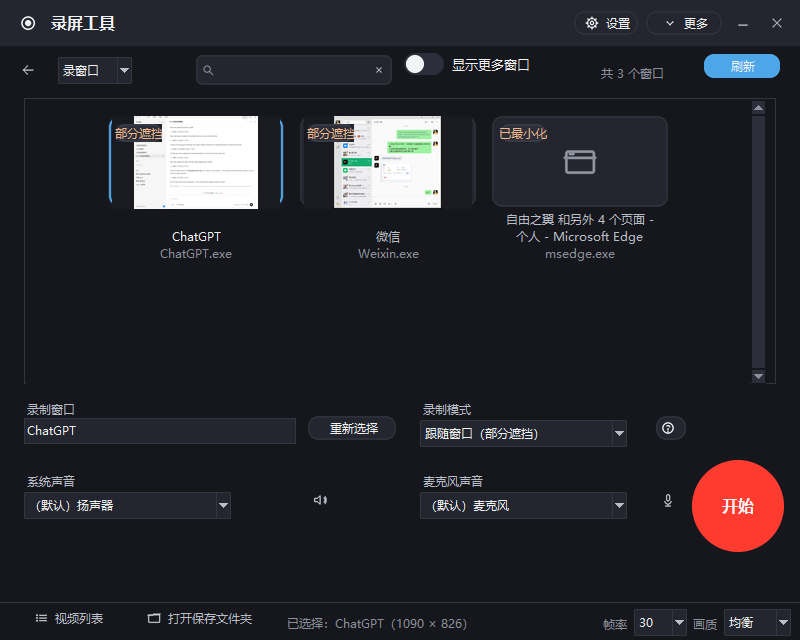Open the 录制模式 dropdown
The height and width of the screenshot is (640, 800).
(x=523, y=434)
